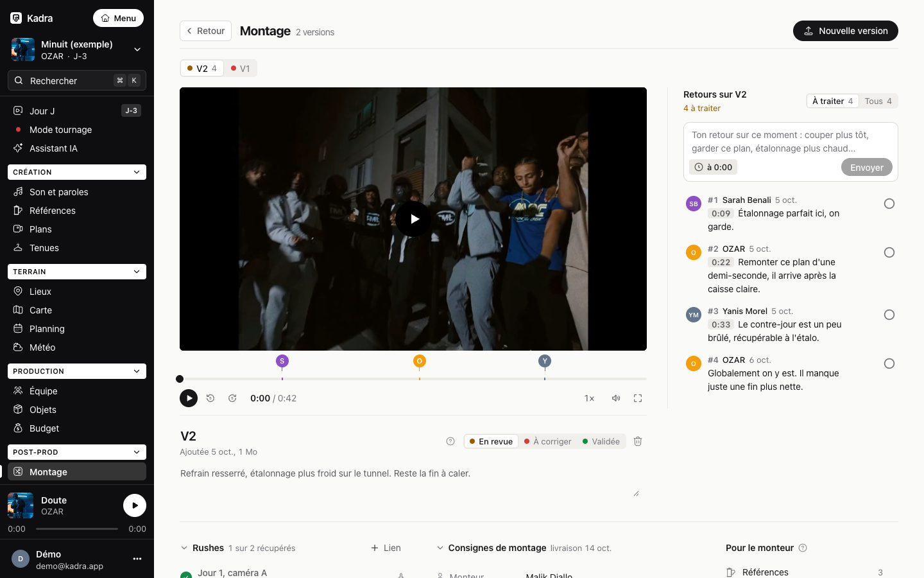Screen dimensions: 924x578
Task: Open Mode tournage
Action: click(77, 129)
